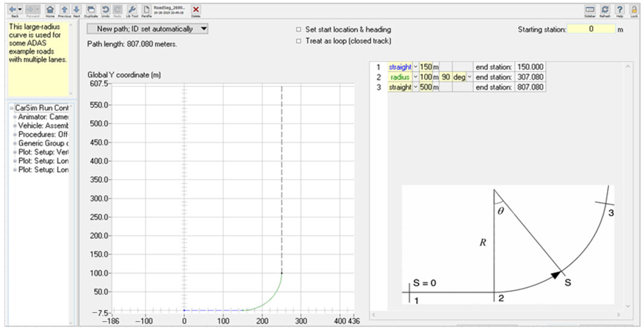Click end station value 807.080
This screenshot has height=331, width=644.
pyautogui.click(x=530, y=87)
